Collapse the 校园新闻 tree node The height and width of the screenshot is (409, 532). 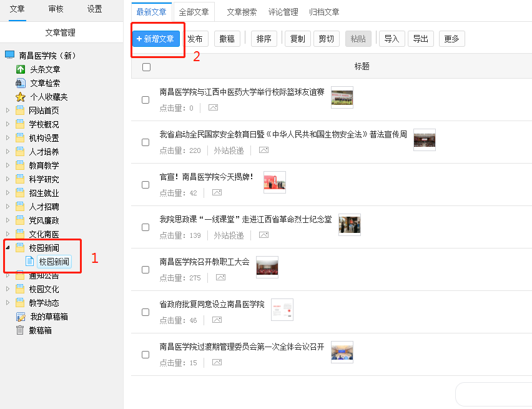coord(7,248)
